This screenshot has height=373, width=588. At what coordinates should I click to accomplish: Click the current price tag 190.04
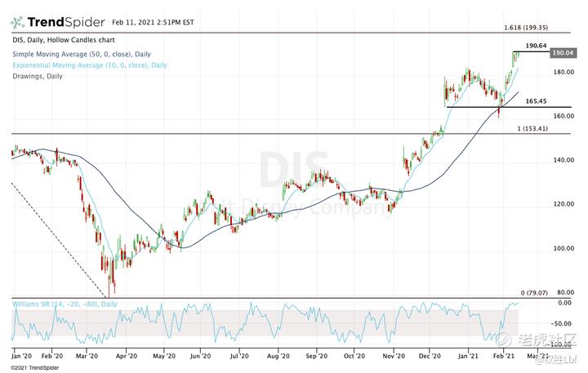(563, 53)
